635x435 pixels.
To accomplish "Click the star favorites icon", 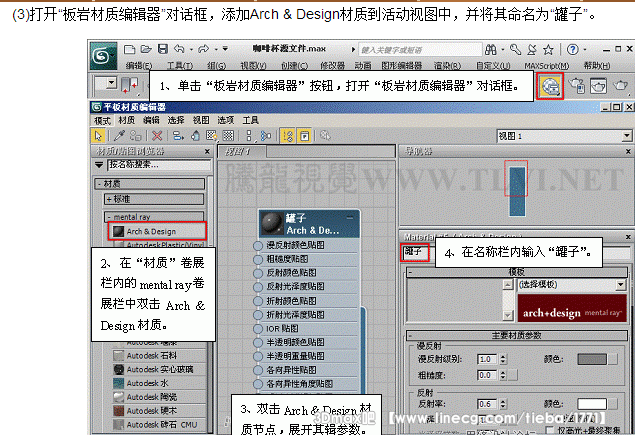I will (x=548, y=50).
